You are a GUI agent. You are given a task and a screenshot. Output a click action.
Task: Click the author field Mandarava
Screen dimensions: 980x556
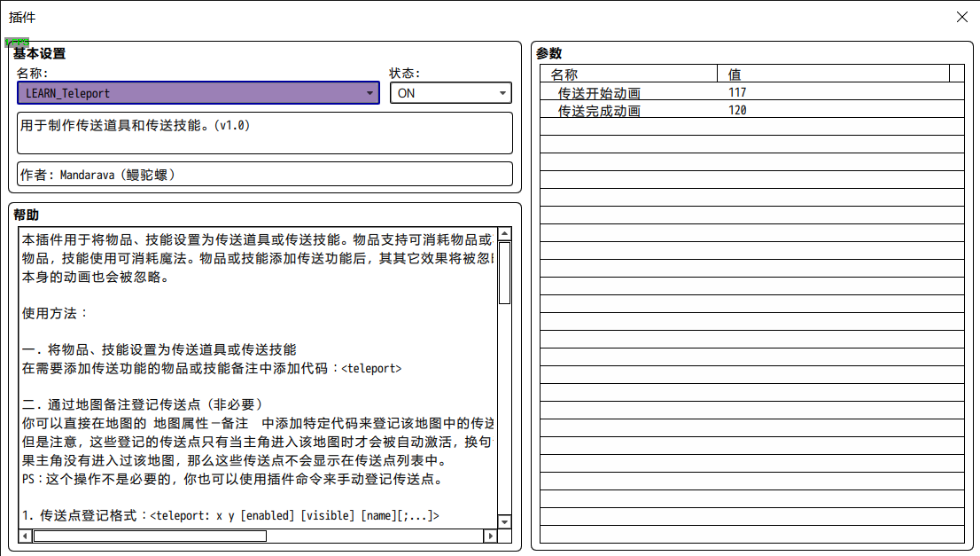click(x=265, y=175)
